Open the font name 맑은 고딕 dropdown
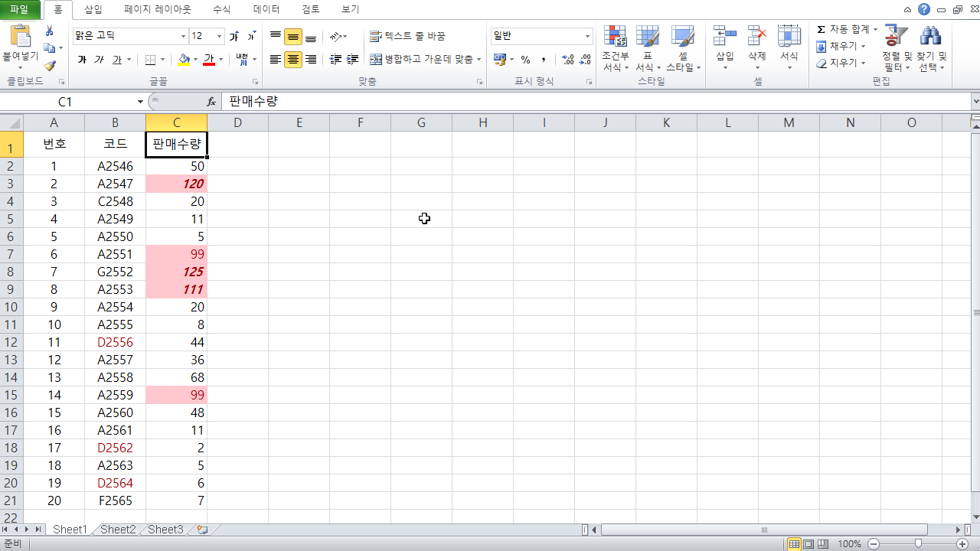Screen dimensions: 980x551 (183, 37)
